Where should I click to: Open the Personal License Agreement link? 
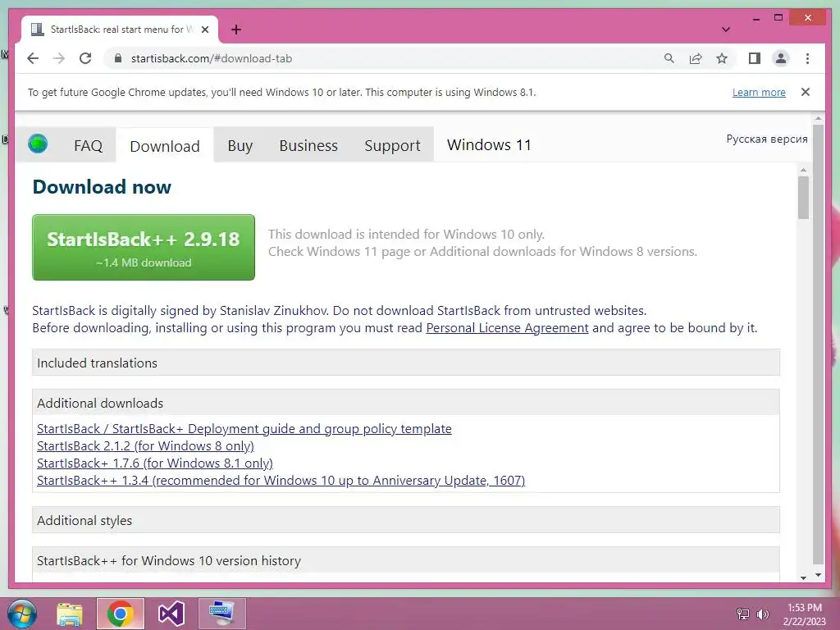pos(507,328)
